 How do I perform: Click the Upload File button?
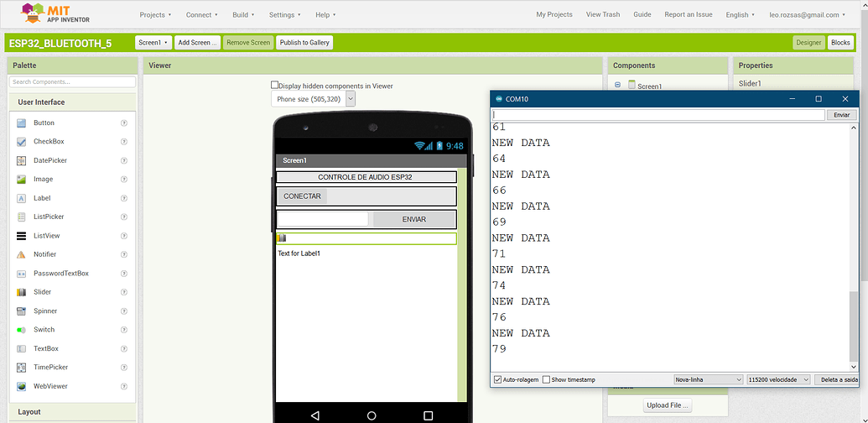point(668,405)
